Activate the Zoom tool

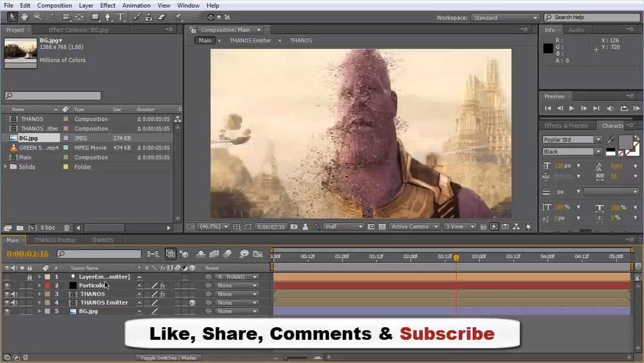[36, 17]
